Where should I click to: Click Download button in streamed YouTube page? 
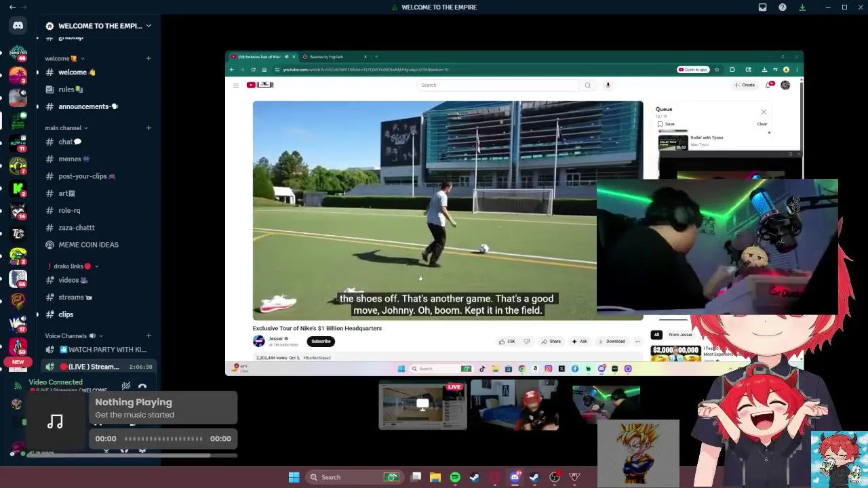(612, 342)
